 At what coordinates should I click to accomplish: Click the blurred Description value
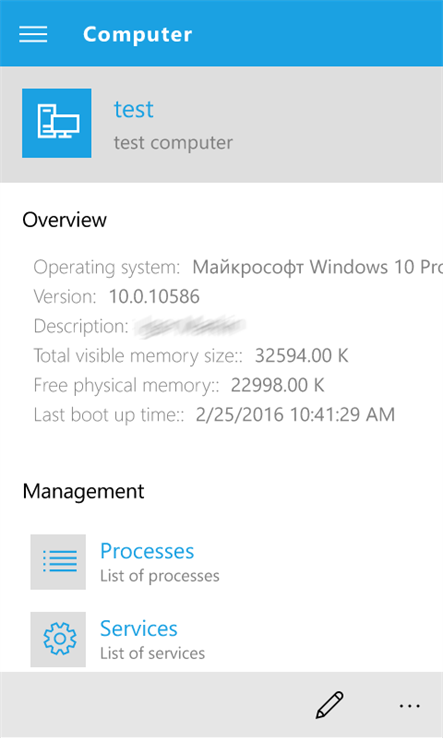click(189, 326)
